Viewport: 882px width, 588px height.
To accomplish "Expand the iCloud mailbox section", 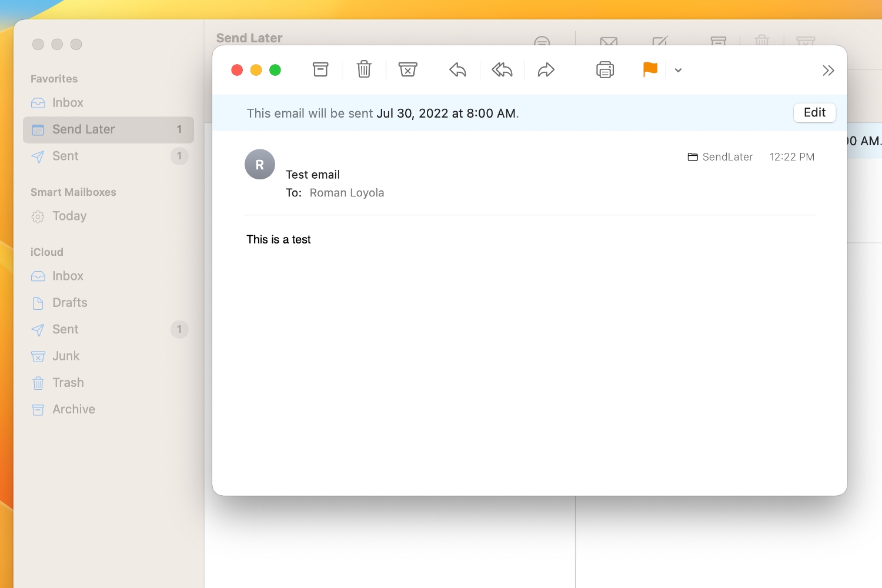I will tap(46, 252).
